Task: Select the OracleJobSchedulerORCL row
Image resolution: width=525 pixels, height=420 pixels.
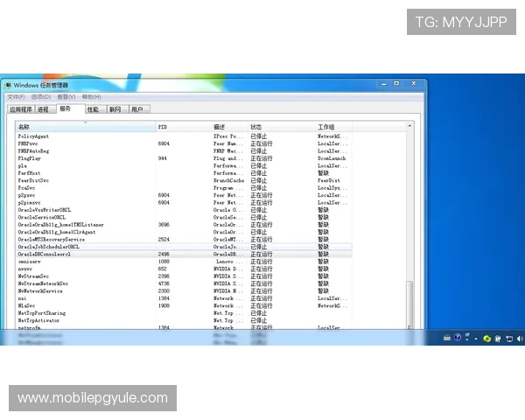Action: [184, 247]
